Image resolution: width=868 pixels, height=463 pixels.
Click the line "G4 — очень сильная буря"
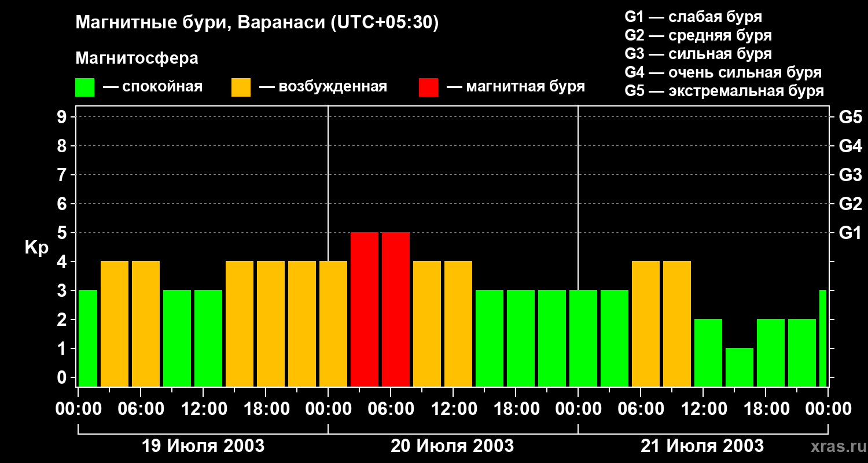coord(723,72)
